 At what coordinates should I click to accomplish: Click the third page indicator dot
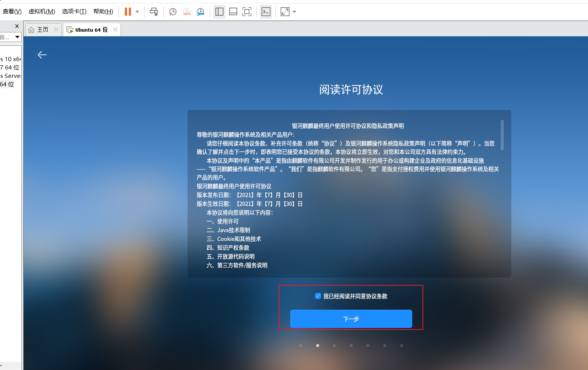[x=334, y=346]
